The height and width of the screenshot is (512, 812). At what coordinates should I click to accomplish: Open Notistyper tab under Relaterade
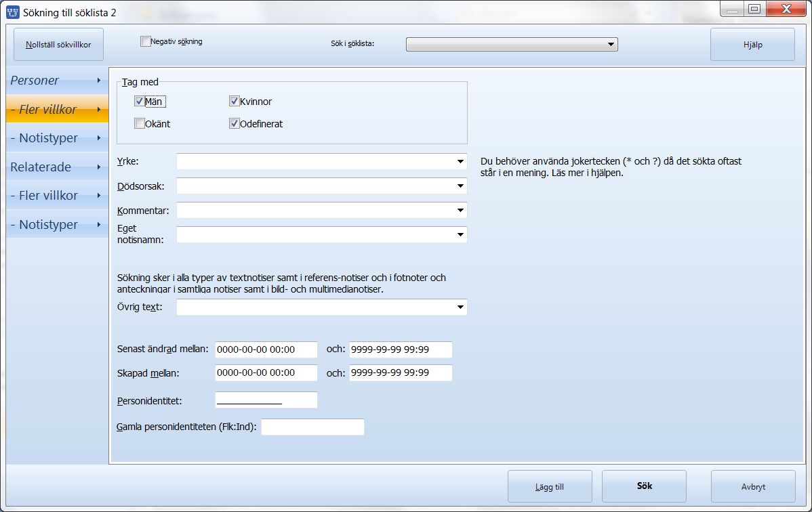pyautogui.click(x=57, y=224)
